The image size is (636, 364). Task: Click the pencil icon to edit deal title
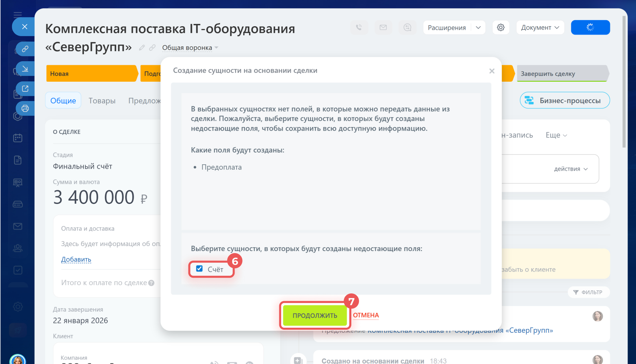(142, 48)
